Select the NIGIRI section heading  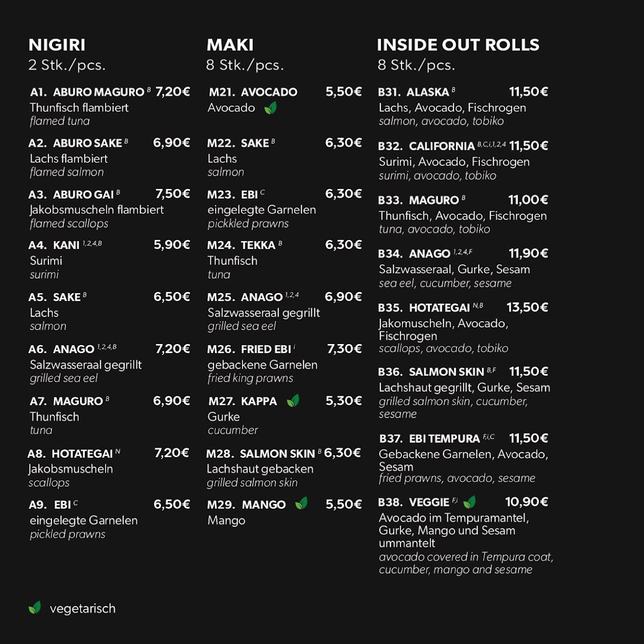57,45
